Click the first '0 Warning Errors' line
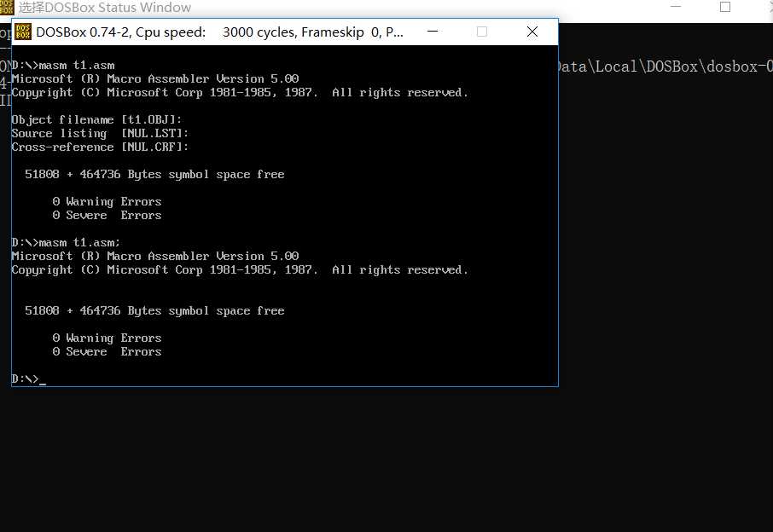The image size is (773, 532). coord(107,201)
